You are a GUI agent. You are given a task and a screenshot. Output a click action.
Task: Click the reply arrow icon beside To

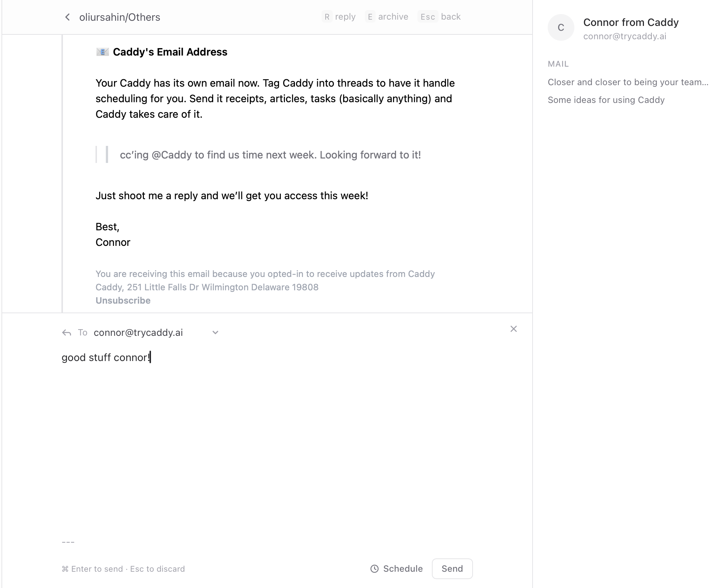point(67,333)
